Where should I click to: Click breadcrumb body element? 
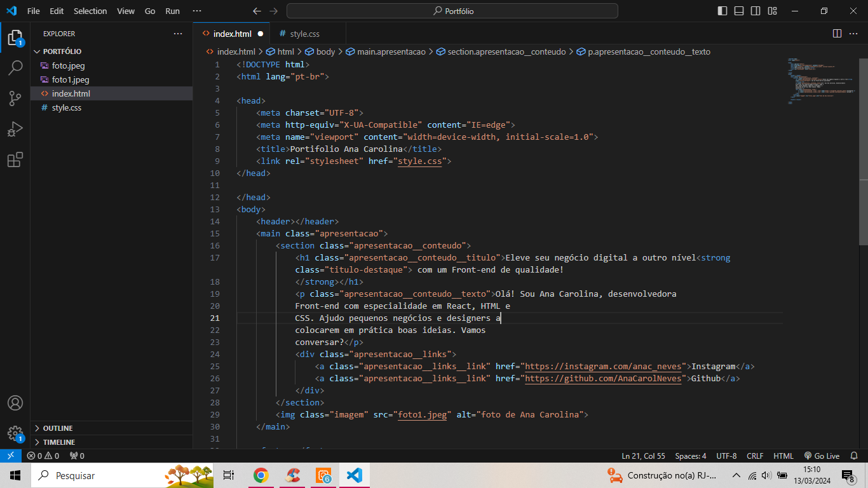click(320, 51)
